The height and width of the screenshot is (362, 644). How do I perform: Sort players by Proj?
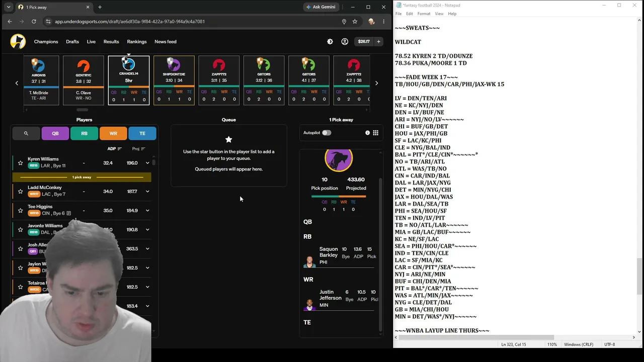tap(139, 149)
